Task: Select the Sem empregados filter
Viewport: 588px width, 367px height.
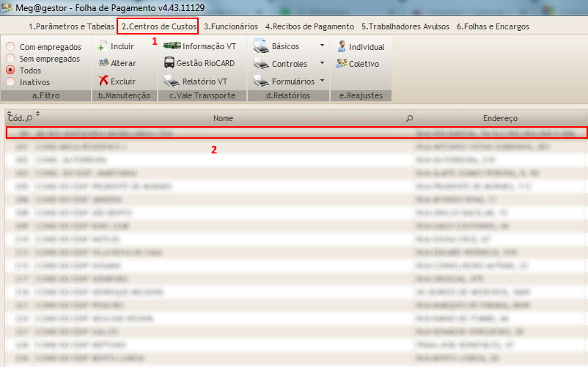Action: (10, 58)
